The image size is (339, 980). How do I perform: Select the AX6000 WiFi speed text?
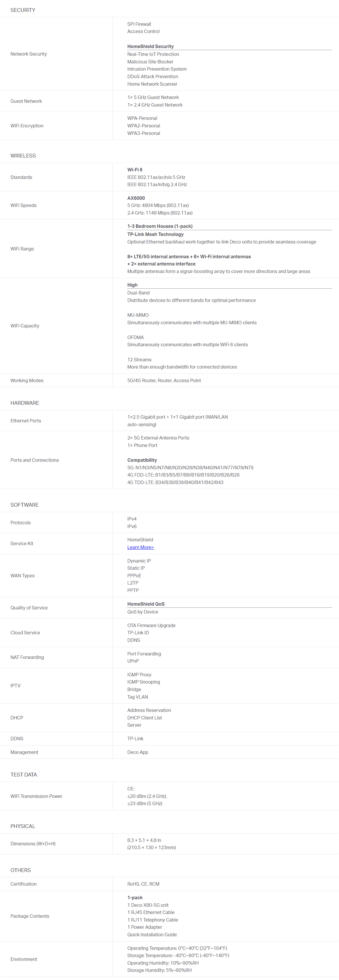[136, 198]
